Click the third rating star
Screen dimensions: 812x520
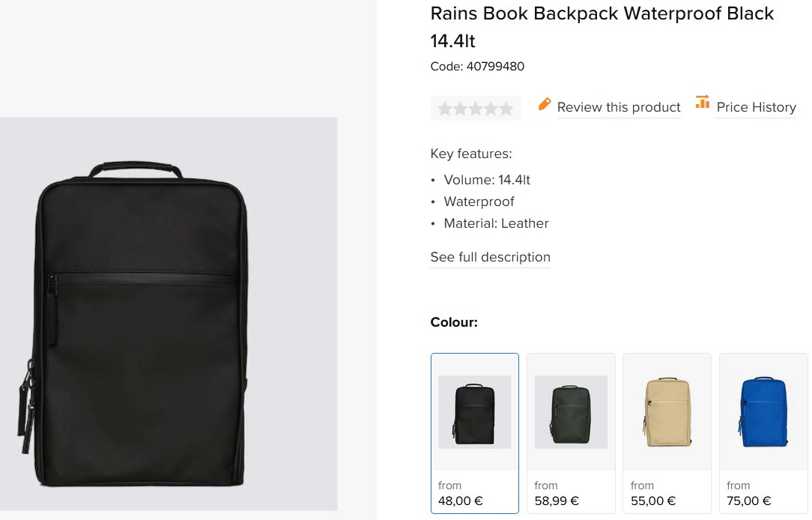[476, 109]
